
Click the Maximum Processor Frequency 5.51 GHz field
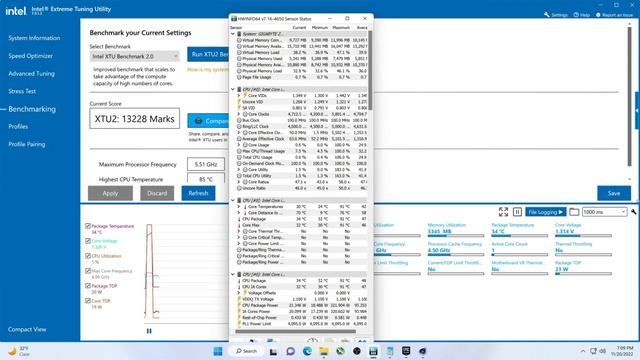[206, 164]
